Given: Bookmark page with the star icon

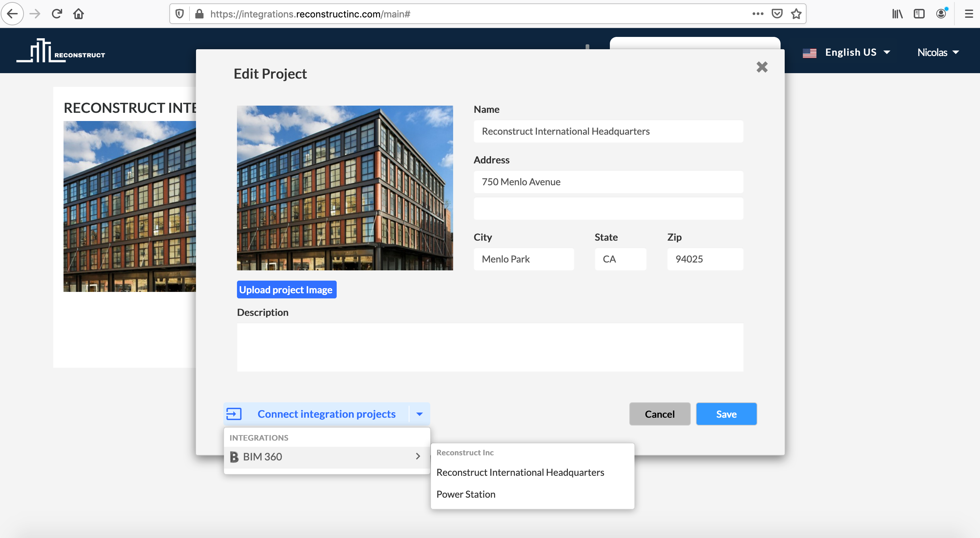Looking at the screenshot, I should pos(796,14).
